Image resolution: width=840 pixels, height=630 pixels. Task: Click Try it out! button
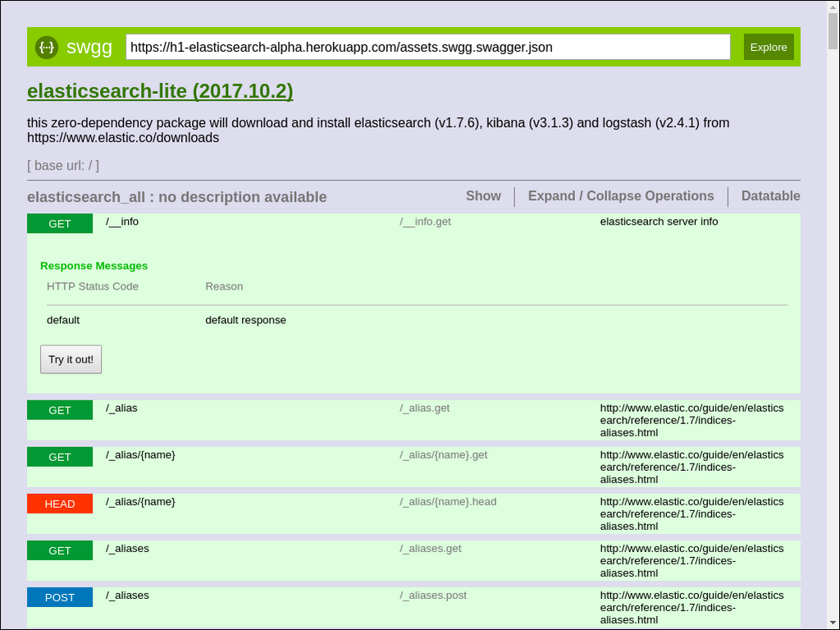71,359
